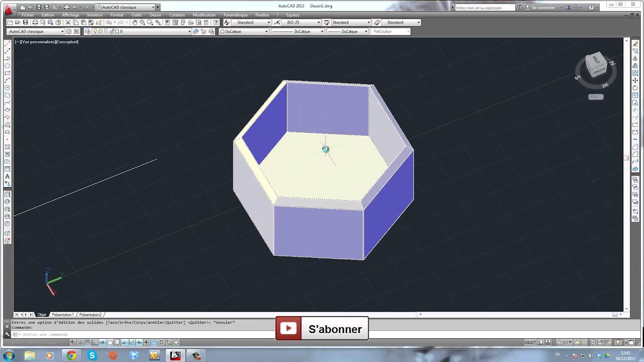This screenshot has width=644, height=362.
Task: Toggle the highlighted lineweight status button
Action: point(154,342)
